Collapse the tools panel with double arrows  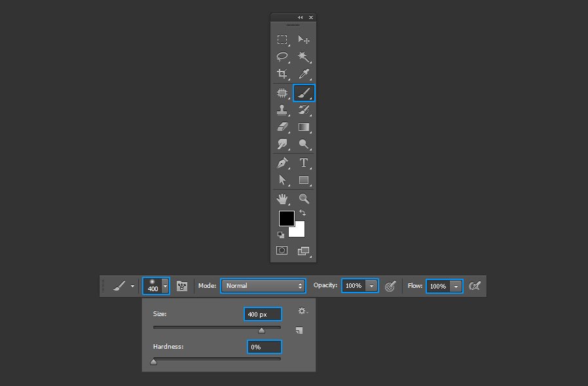300,17
